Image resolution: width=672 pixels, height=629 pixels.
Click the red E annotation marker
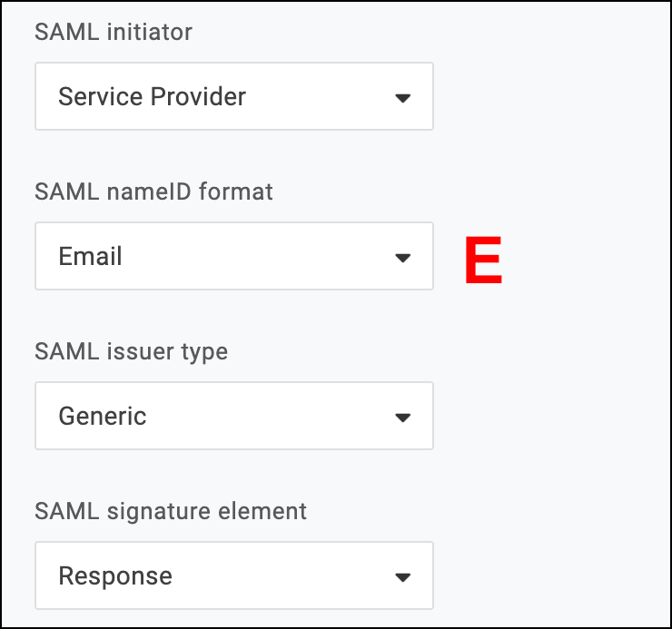click(x=482, y=261)
